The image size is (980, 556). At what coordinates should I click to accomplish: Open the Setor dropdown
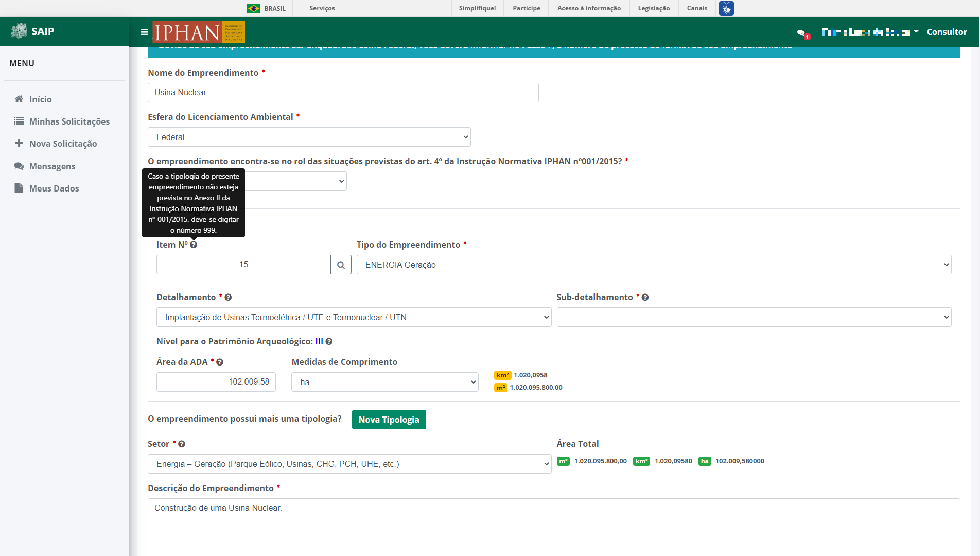[349, 464]
